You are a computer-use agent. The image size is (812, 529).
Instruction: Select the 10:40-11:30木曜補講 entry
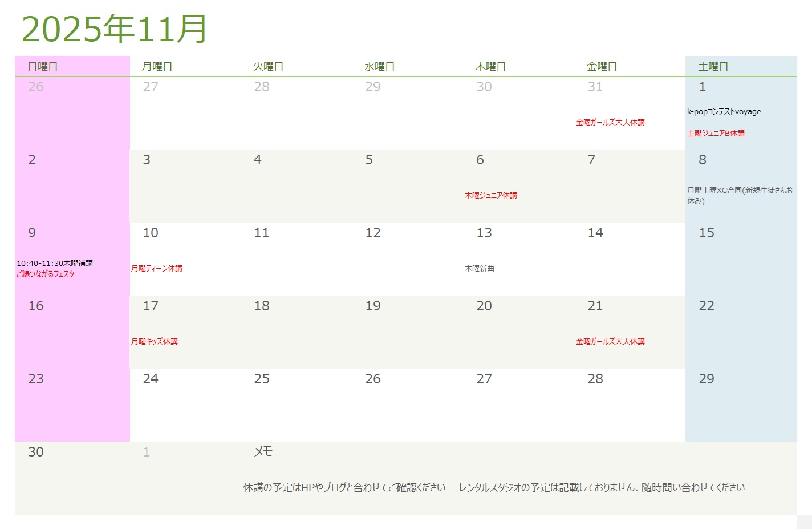point(55,263)
